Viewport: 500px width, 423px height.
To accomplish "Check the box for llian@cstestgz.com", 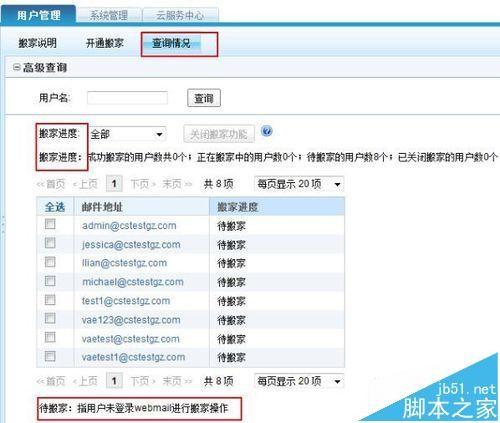I will click(50, 262).
